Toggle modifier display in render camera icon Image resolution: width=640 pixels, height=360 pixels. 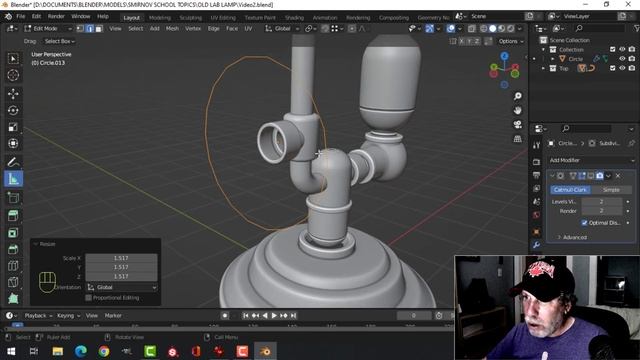coord(599,176)
